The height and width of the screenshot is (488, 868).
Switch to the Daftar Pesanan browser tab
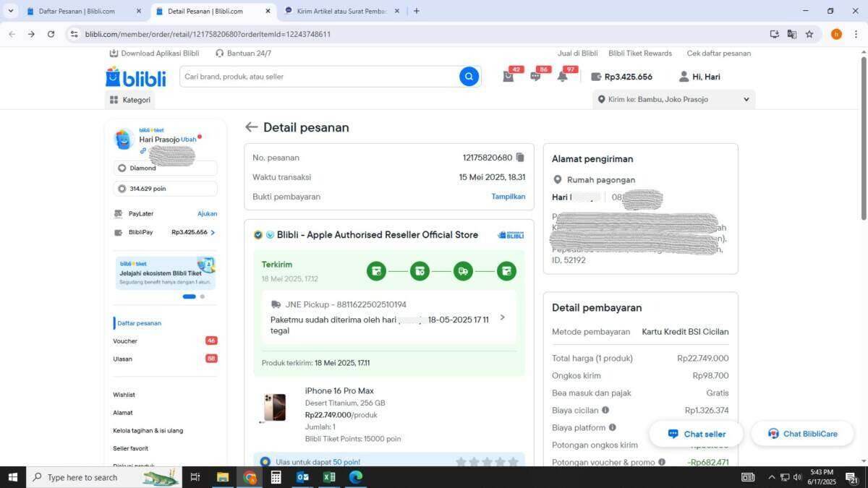point(83,11)
